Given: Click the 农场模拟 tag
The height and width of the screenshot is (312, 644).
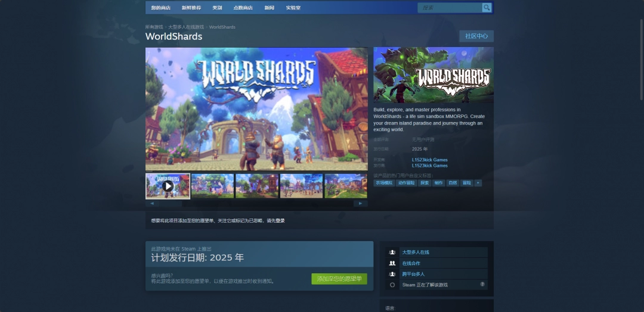Looking at the screenshot, I should click(x=384, y=183).
